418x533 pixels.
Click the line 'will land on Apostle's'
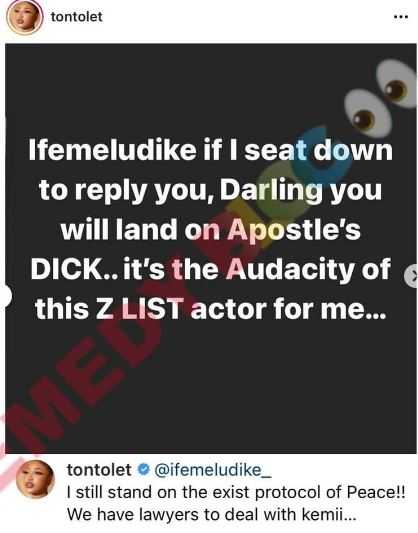211,230
